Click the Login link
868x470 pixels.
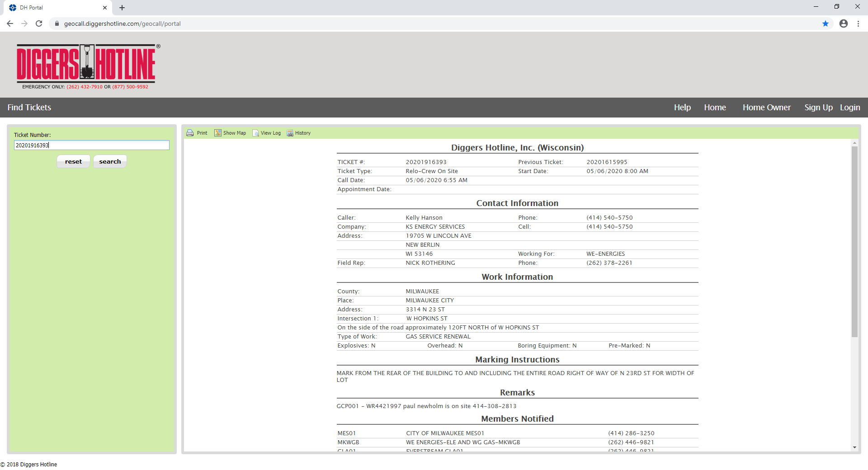tap(850, 108)
